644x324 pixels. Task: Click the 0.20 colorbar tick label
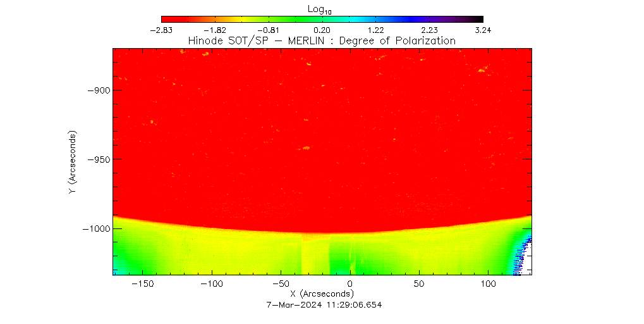click(x=322, y=30)
